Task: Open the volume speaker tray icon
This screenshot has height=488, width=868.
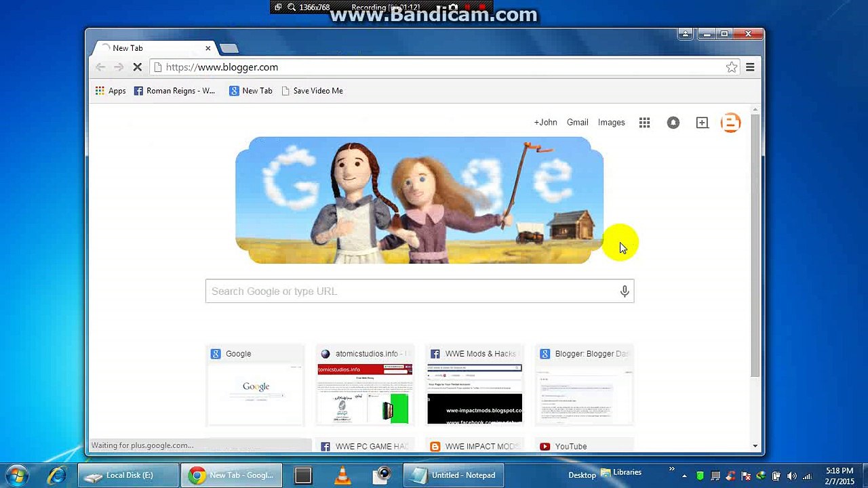Action: 791,476
